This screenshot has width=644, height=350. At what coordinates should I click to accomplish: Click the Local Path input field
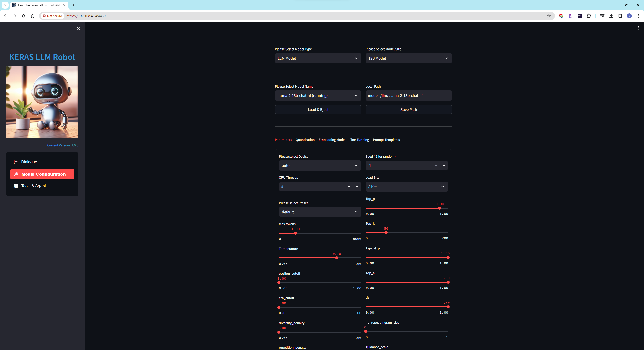coord(409,96)
